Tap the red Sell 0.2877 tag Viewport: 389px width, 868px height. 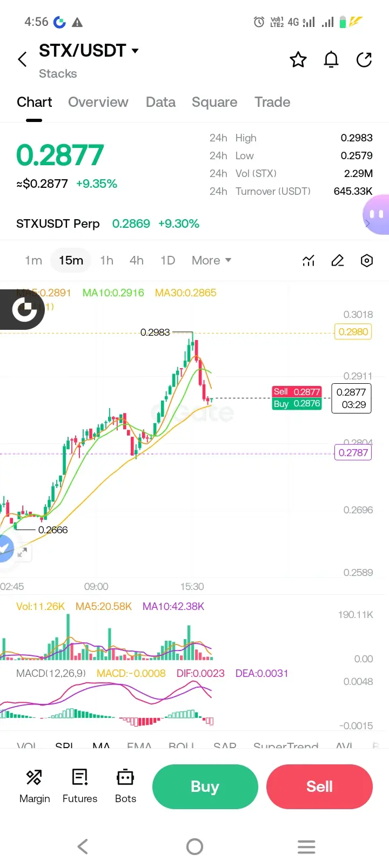(297, 392)
